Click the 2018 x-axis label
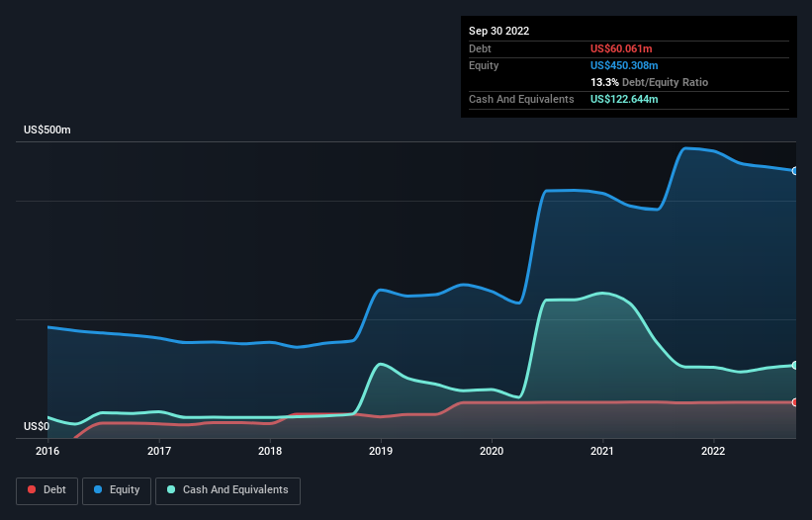 270,451
